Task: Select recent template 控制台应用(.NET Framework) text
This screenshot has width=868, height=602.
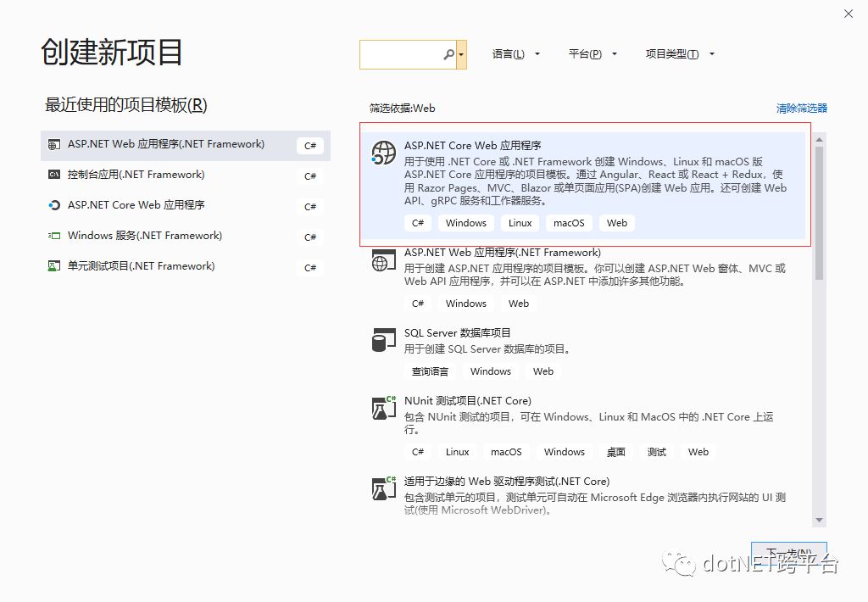Action: click(136, 175)
